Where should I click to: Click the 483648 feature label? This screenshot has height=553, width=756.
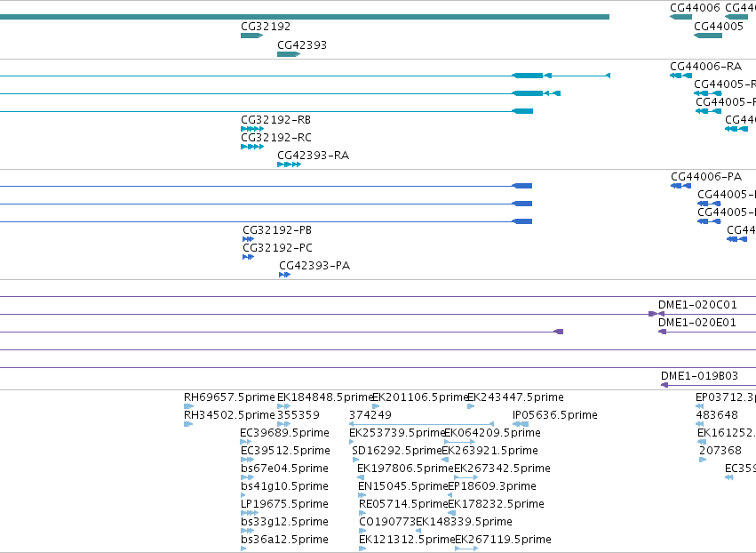[717, 415]
